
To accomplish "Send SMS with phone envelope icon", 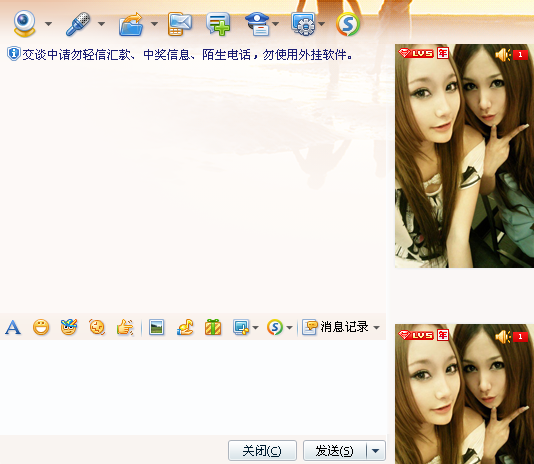I will pos(180,24).
